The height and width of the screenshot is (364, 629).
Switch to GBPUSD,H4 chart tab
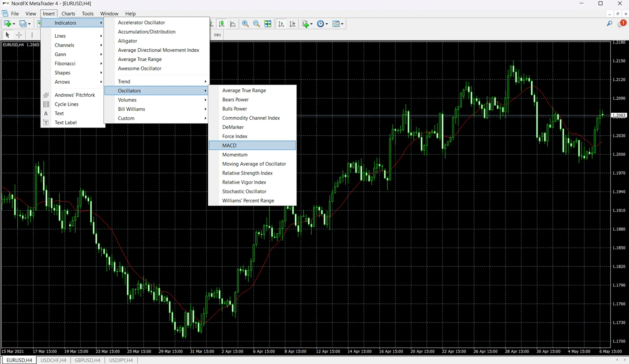pyautogui.click(x=87, y=360)
